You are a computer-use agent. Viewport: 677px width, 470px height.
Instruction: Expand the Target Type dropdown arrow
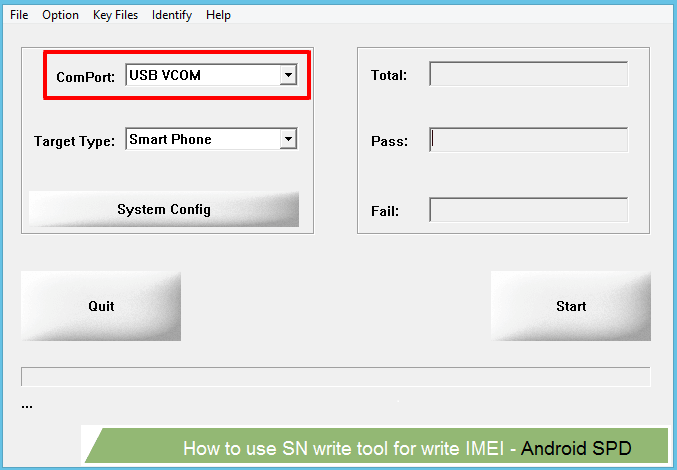coord(288,139)
